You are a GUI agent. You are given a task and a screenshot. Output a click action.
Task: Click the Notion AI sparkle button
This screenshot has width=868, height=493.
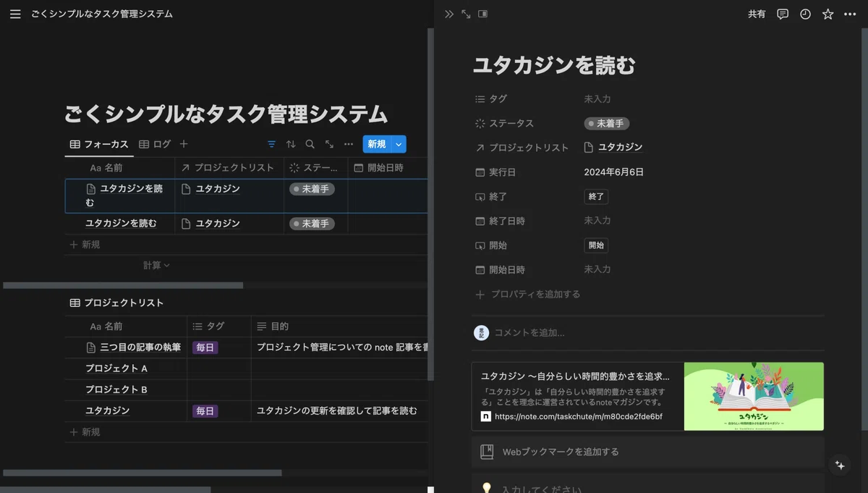(x=840, y=465)
